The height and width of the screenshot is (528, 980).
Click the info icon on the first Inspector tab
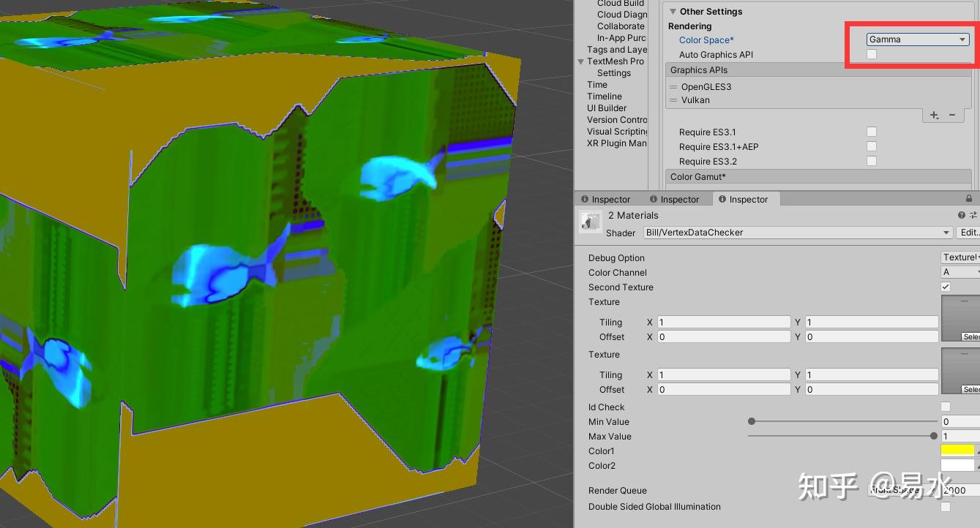coord(585,198)
